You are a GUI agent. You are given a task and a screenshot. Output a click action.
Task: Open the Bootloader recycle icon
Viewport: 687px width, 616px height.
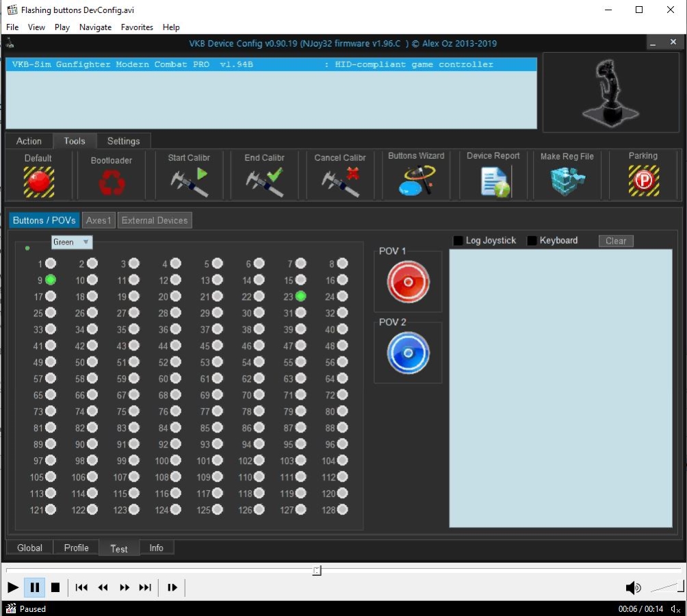pyautogui.click(x=112, y=183)
